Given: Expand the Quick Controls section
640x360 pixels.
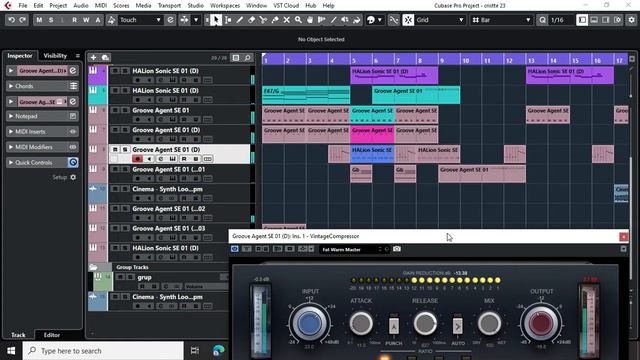Looking at the screenshot, I should coord(42,162).
